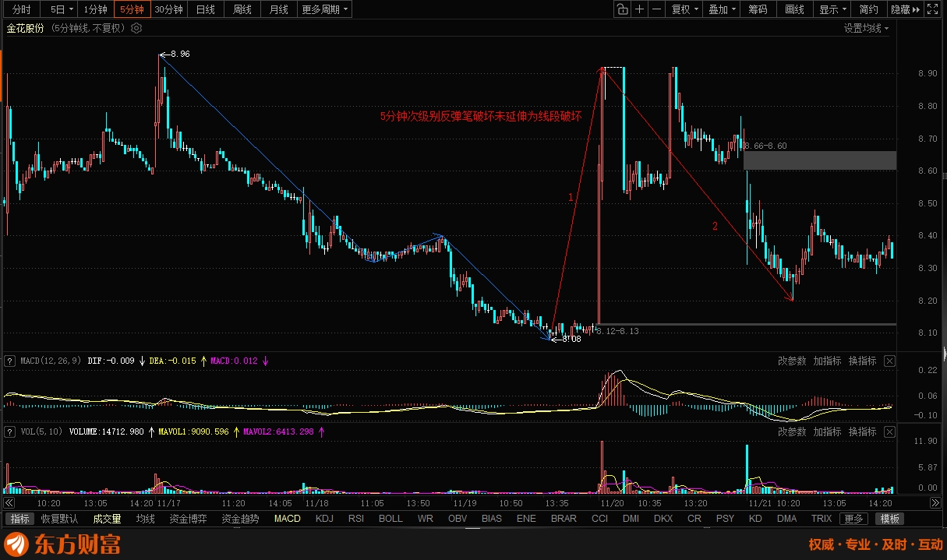Click 换指标 in MACD panel
The height and width of the screenshot is (560, 947).
coord(863,361)
